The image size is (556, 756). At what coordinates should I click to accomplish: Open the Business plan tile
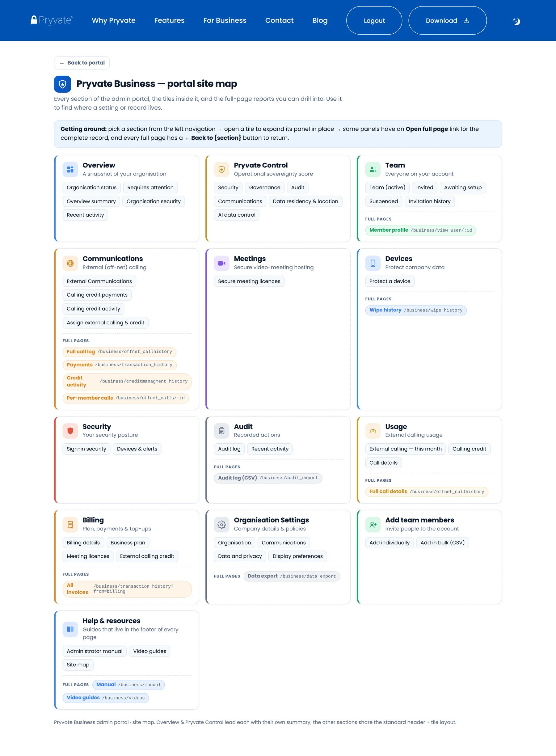(x=128, y=543)
